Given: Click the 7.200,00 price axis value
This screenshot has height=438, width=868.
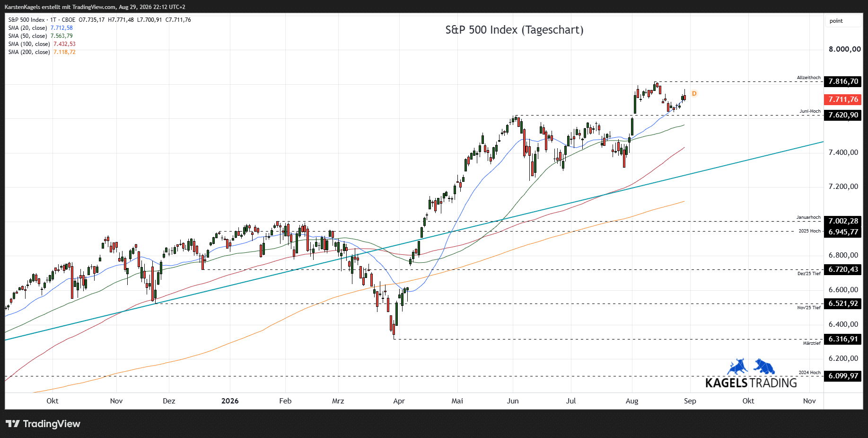Looking at the screenshot, I should point(843,187).
